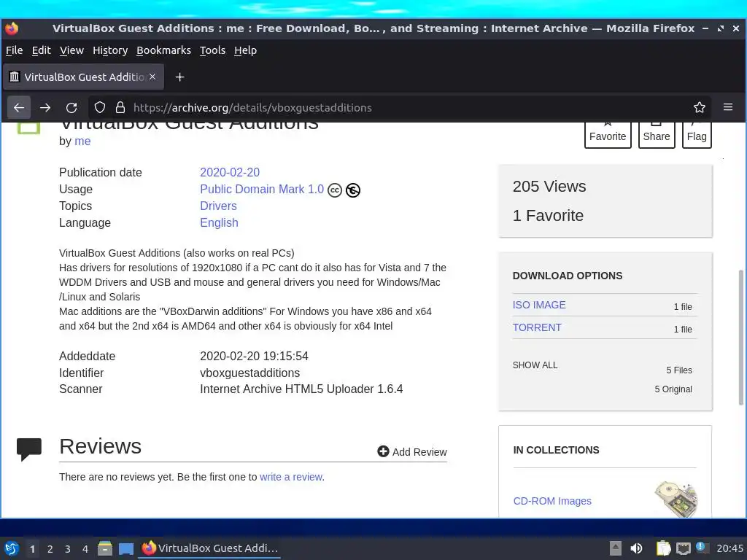Click the public domain mark icon
Viewport: 747px width, 560px height.
[x=353, y=190]
